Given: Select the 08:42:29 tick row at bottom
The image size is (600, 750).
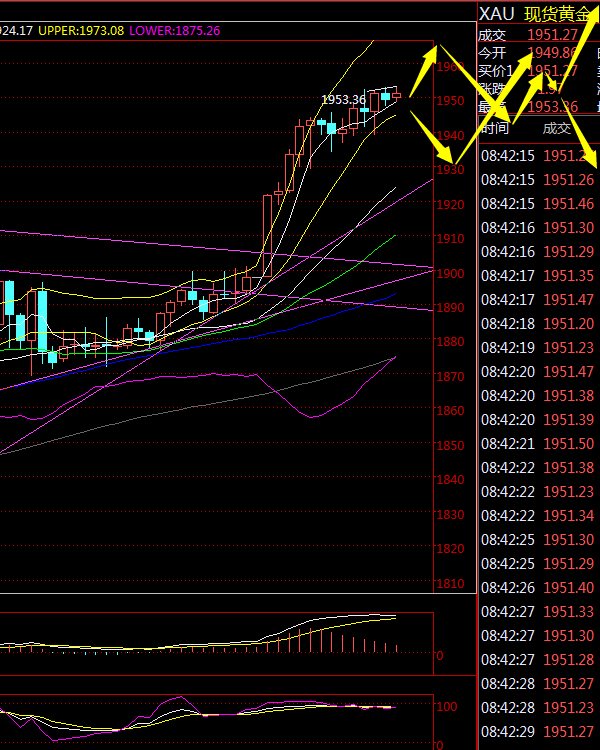Looking at the screenshot, I should click(x=537, y=732).
